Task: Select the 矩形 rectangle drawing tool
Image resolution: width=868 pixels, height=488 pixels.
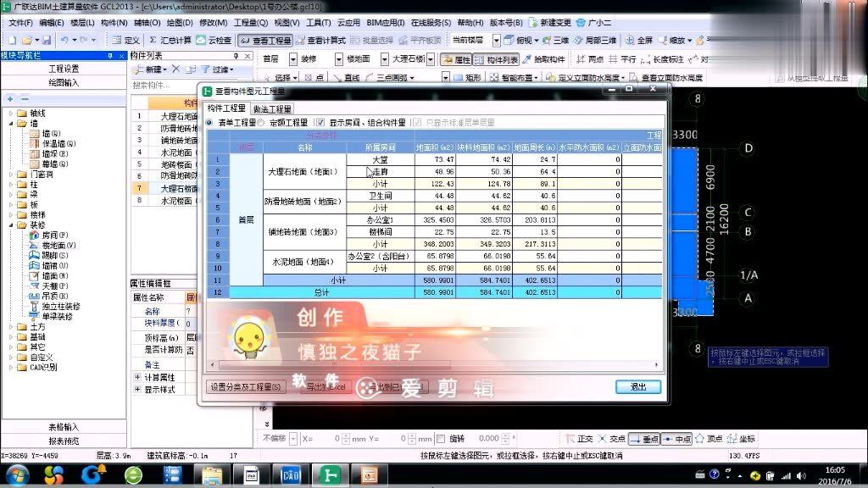Action: pos(467,78)
